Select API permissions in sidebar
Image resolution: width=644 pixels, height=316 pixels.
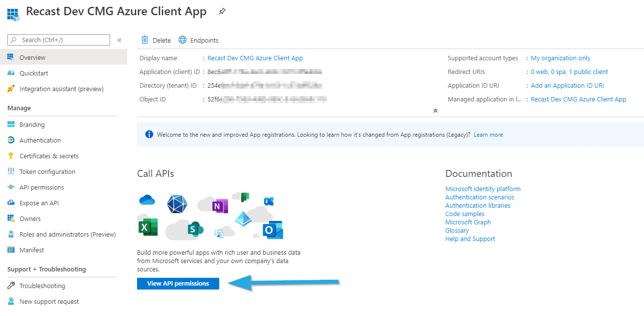point(42,187)
